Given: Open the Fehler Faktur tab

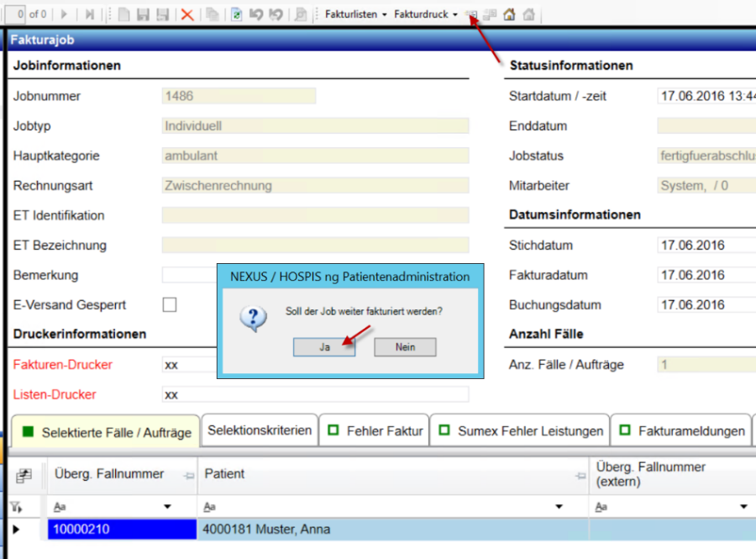Looking at the screenshot, I should 374,430.
